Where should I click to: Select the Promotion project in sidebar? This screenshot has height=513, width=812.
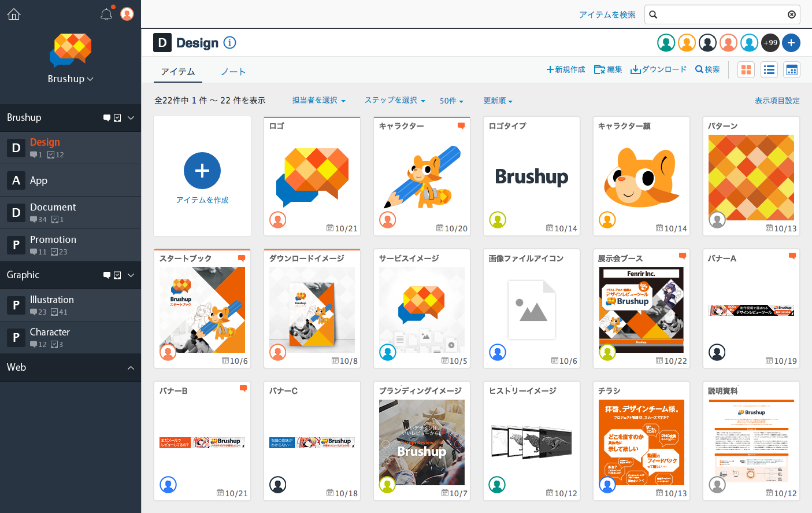tap(53, 240)
